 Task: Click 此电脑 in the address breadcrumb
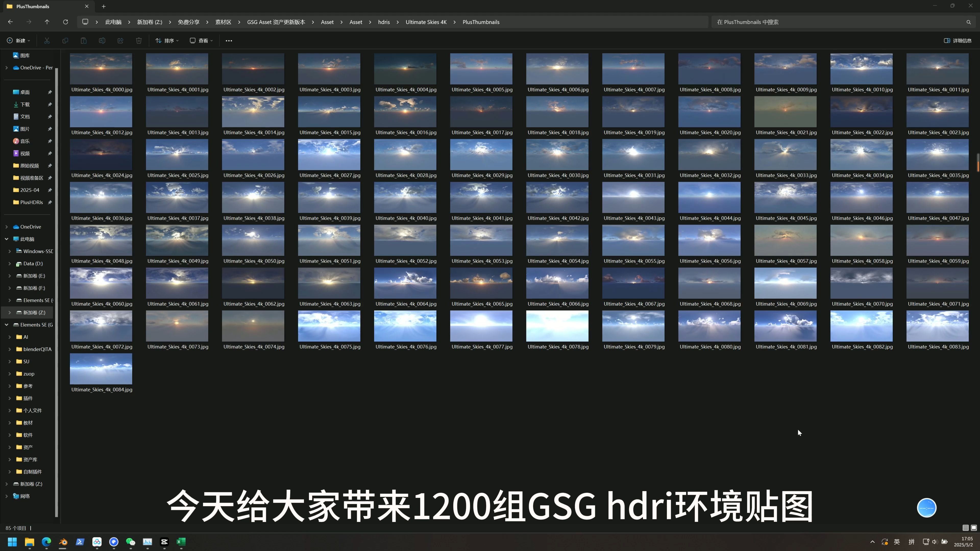[113, 22]
